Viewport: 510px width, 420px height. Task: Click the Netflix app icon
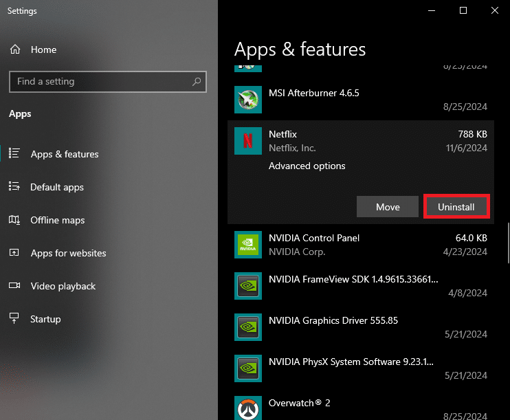coord(247,141)
